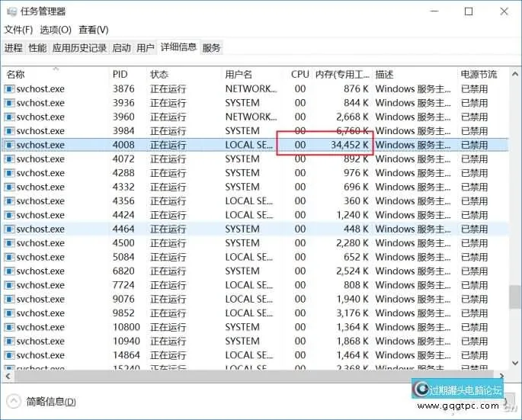Click icon of svchost.exe PID 4008
This screenshot has width=522, height=420.
[x=9, y=145]
